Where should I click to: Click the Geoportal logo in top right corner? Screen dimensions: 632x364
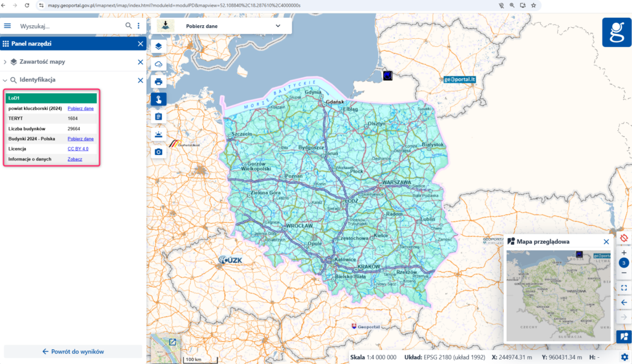pyautogui.click(x=617, y=32)
